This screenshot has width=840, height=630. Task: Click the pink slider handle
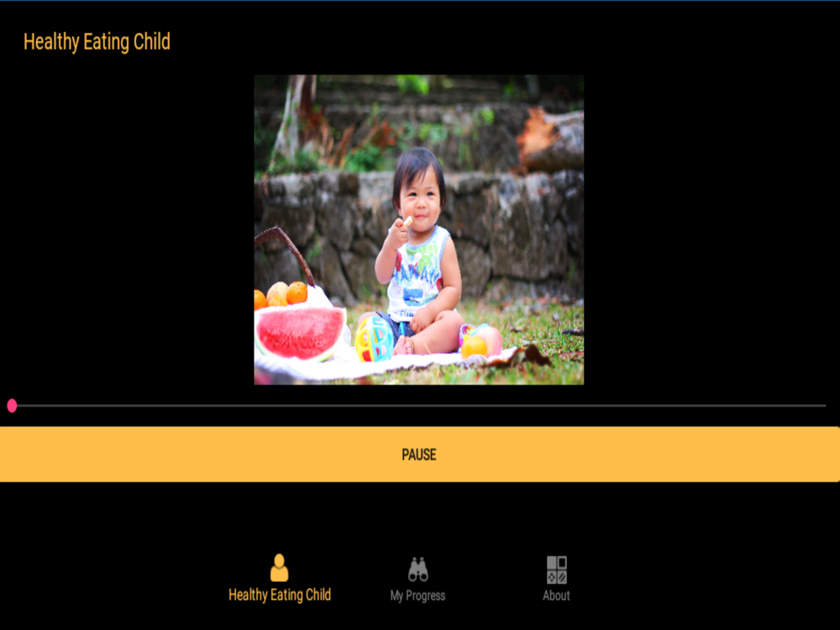pos(12,406)
